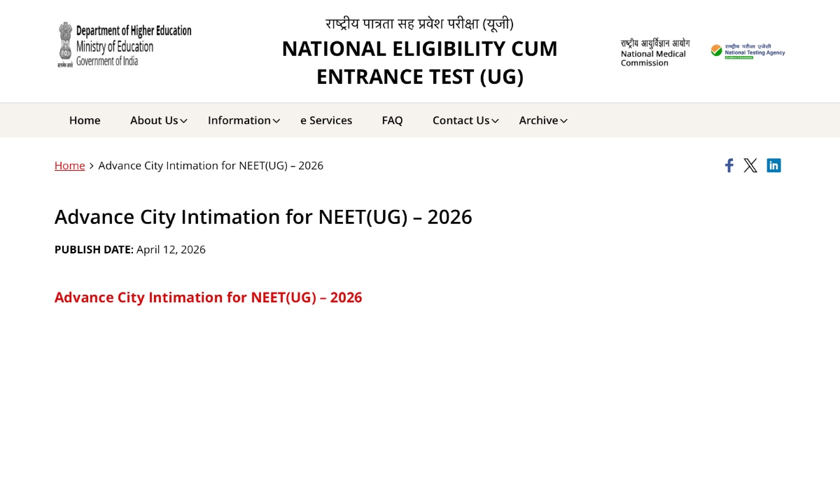Click the About Us menu label

click(154, 120)
